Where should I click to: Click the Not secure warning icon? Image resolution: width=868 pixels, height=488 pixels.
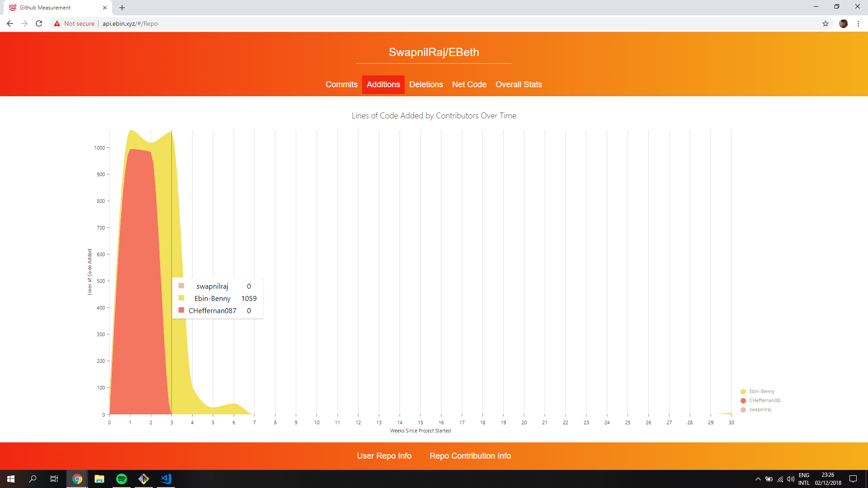point(57,23)
